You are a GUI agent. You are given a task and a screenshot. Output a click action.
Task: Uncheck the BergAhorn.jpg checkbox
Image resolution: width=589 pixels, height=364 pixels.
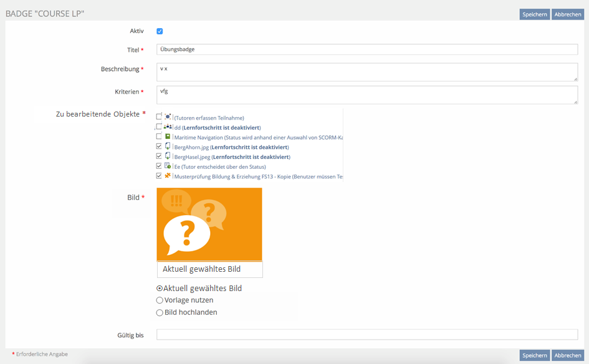[159, 146]
